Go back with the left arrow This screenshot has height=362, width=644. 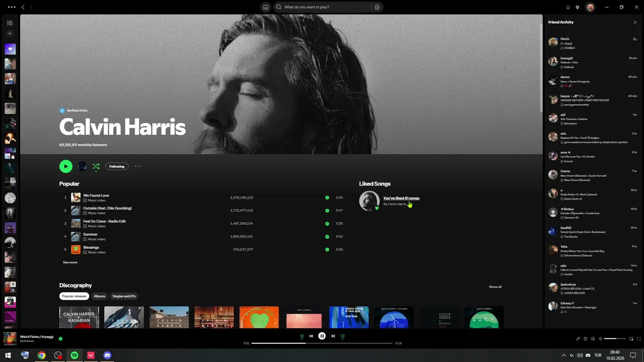tap(23, 7)
